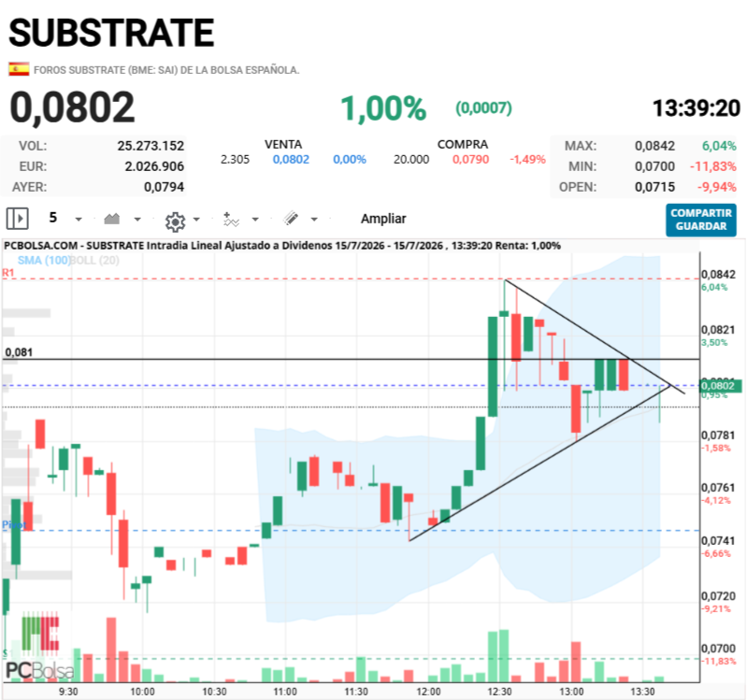Viewport: 748px width, 700px height.
Task: Click the 6,04% MAX percentage in stats
Action: click(x=719, y=146)
